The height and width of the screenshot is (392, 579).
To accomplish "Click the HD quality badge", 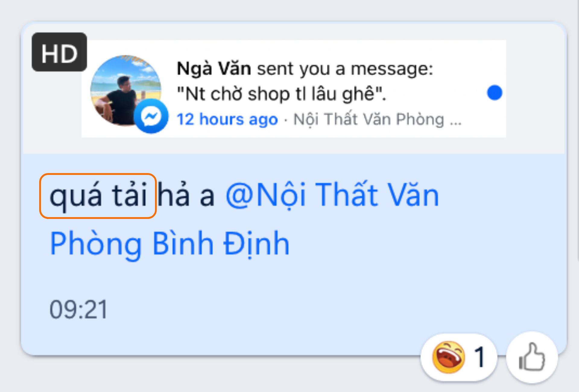I will click(59, 52).
